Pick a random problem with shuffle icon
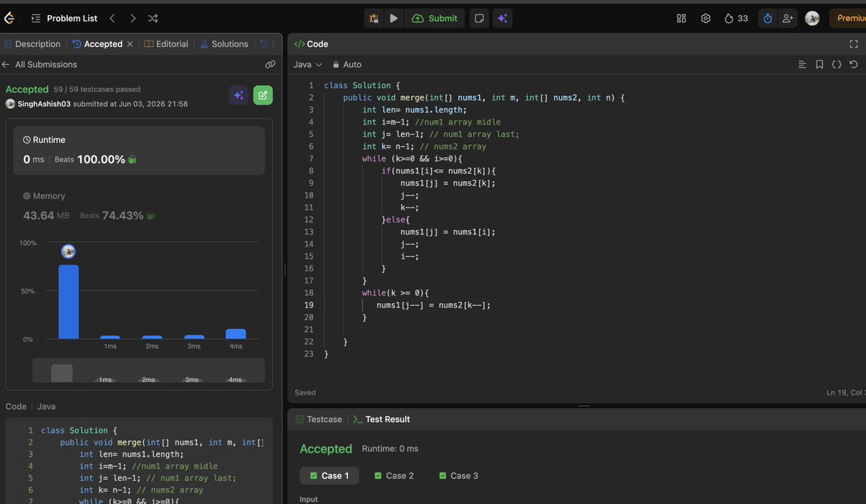This screenshot has height=504, width=866. pyautogui.click(x=153, y=18)
